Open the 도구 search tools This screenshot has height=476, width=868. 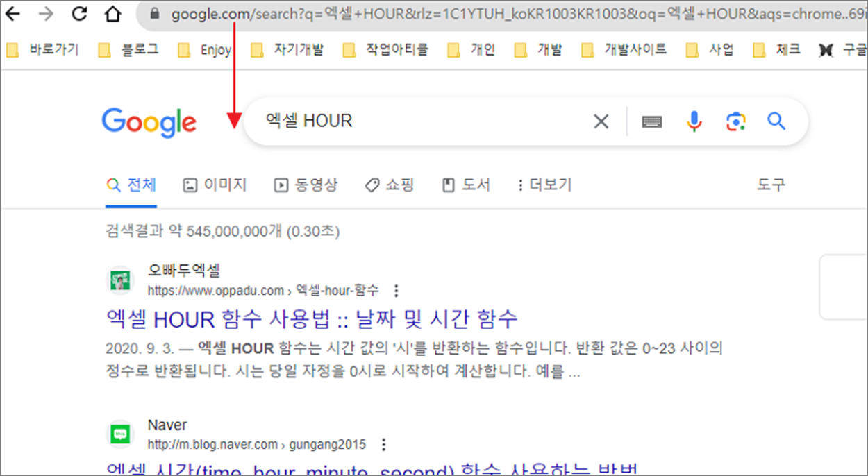pos(771,185)
